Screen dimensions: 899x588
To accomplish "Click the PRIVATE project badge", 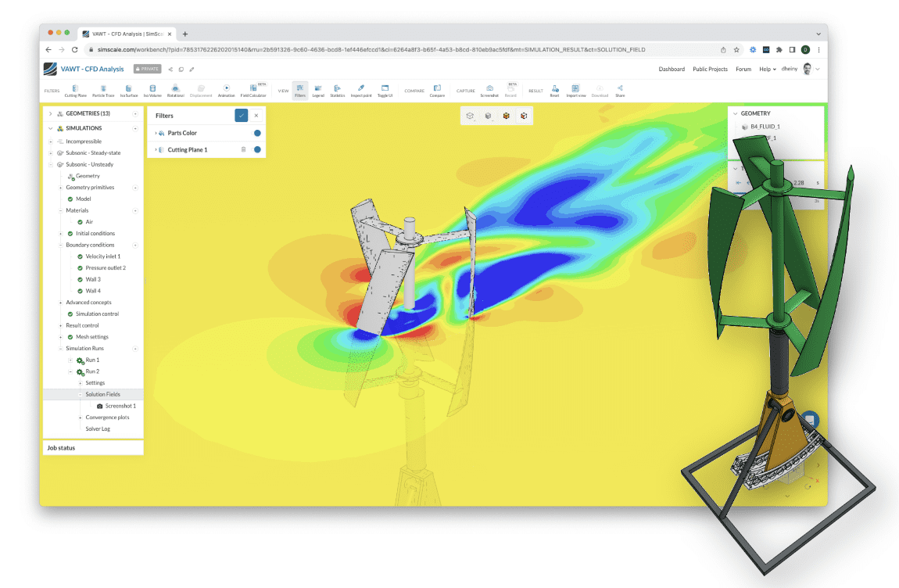I will pyautogui.click(x=146, y=69).
